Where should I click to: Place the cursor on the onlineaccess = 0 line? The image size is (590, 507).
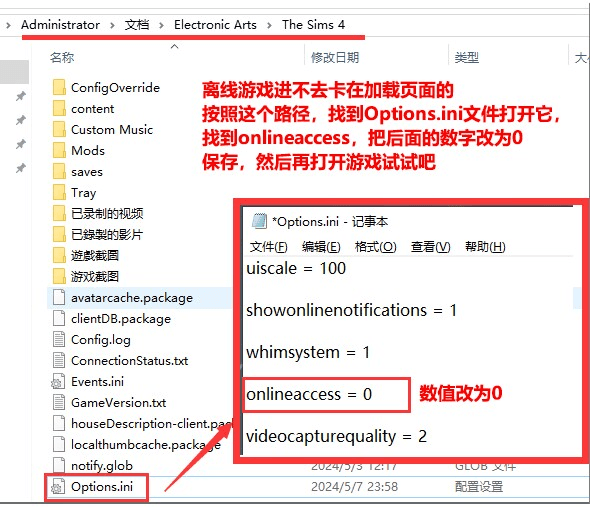pos(309,394)
